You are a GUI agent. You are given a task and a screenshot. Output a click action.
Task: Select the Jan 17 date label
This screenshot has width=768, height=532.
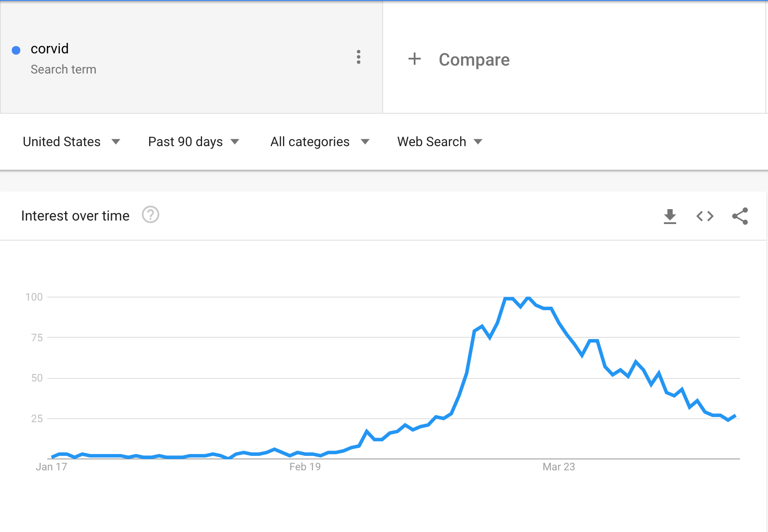click(x=51, y=467)
